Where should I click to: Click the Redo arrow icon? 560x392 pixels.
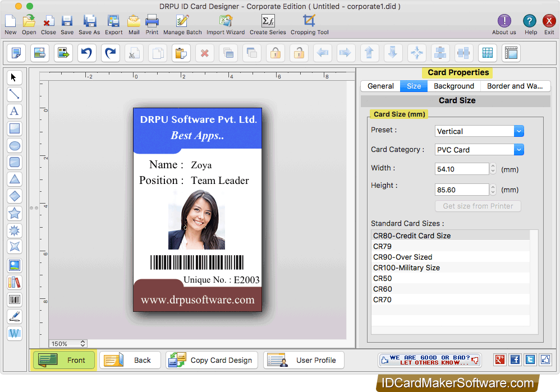110,53
